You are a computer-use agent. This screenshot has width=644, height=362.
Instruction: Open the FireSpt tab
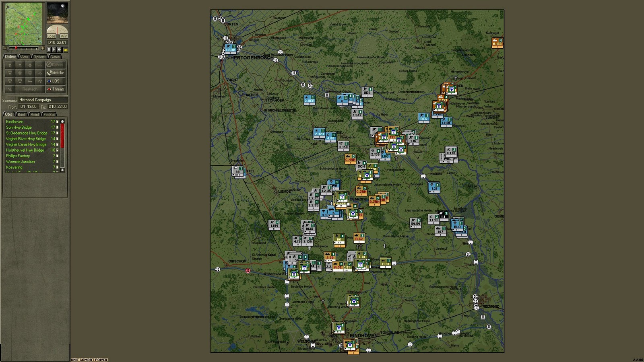click(x=49, y=115)
